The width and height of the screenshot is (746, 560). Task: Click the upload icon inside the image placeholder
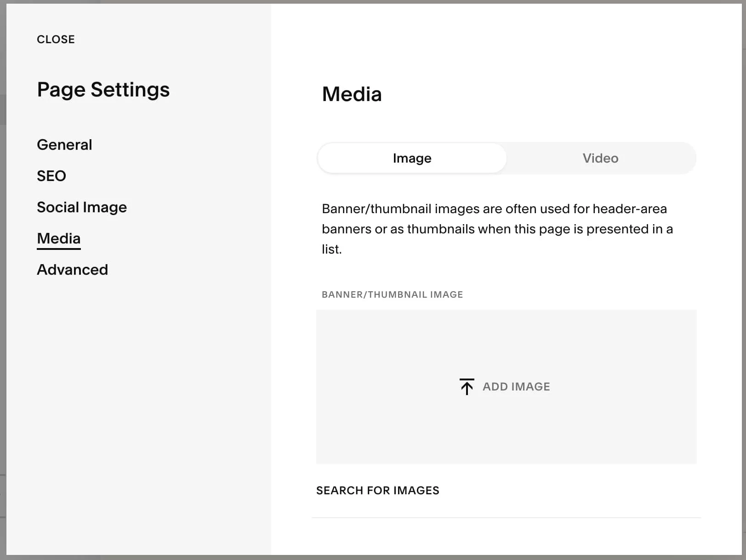[x=467, y=386]
